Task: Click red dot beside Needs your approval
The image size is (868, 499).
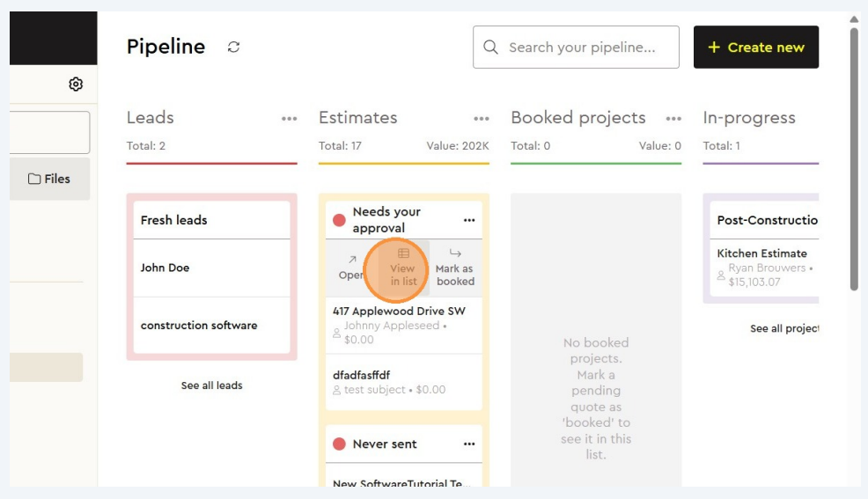Action: [339, 220]
